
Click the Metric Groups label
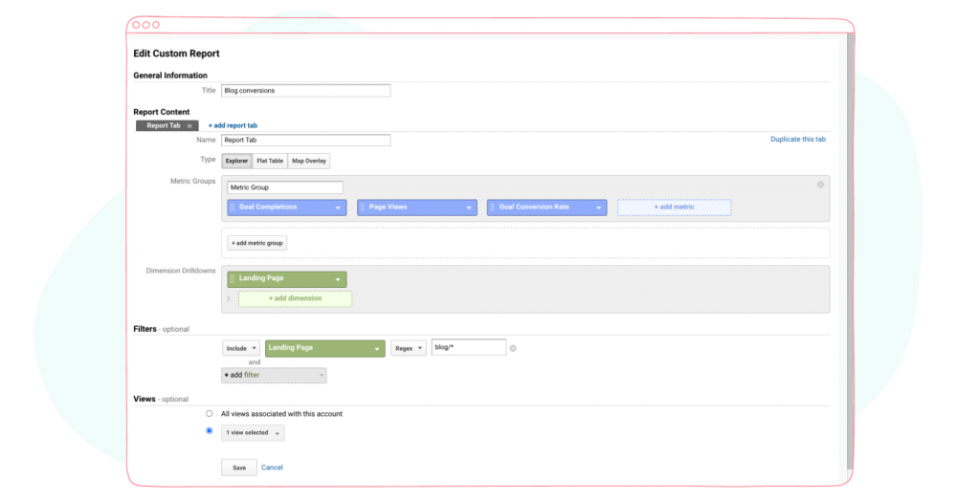193,181
